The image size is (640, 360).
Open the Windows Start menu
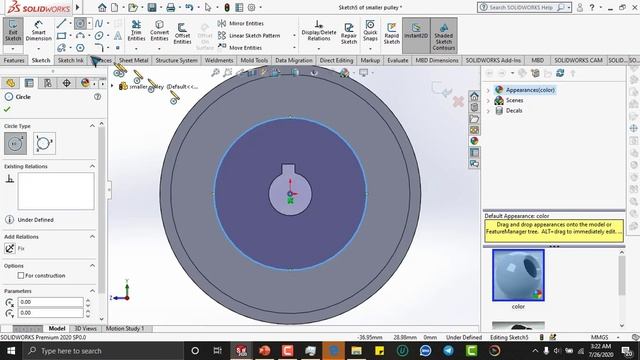[x=11, y=351]
